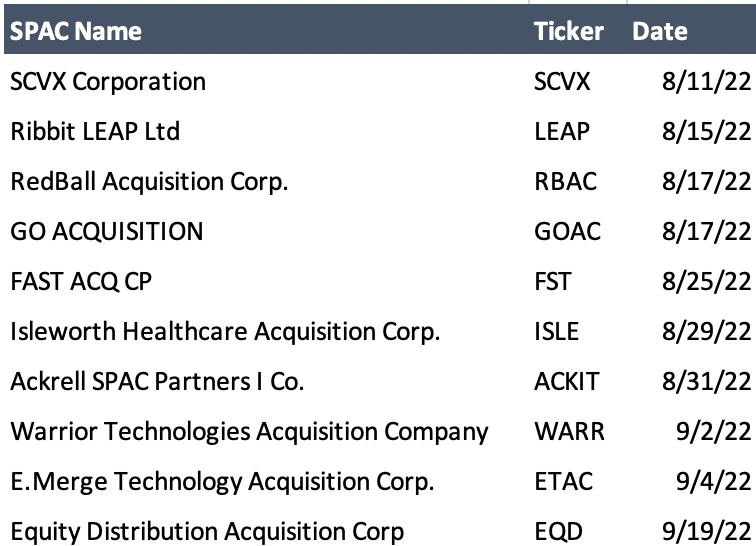Screen dimensions: 756x546
Task: Click the WARR ticker cell
Action: tap(569, 431)
